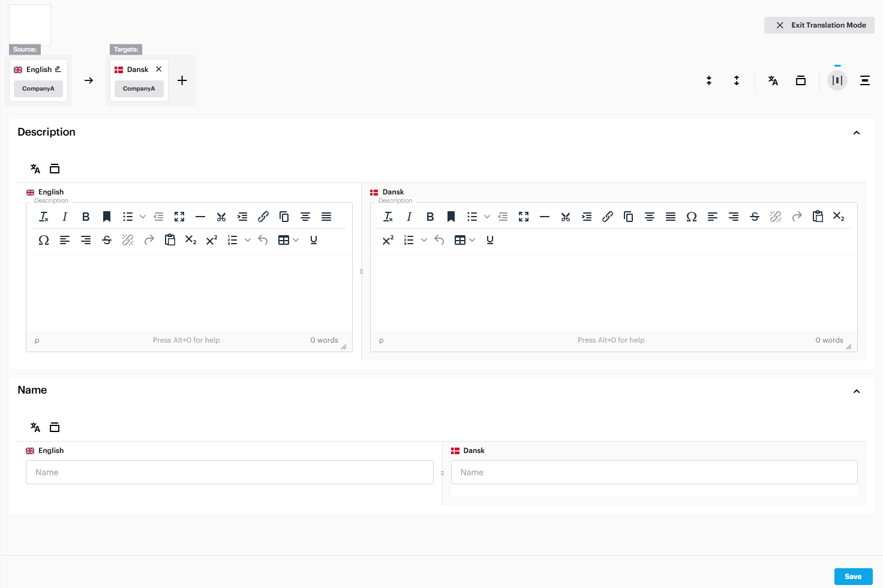Toggle bold formatting in the English editor
The width and height of the screenshot is (883, 588).
coord(86,217)
